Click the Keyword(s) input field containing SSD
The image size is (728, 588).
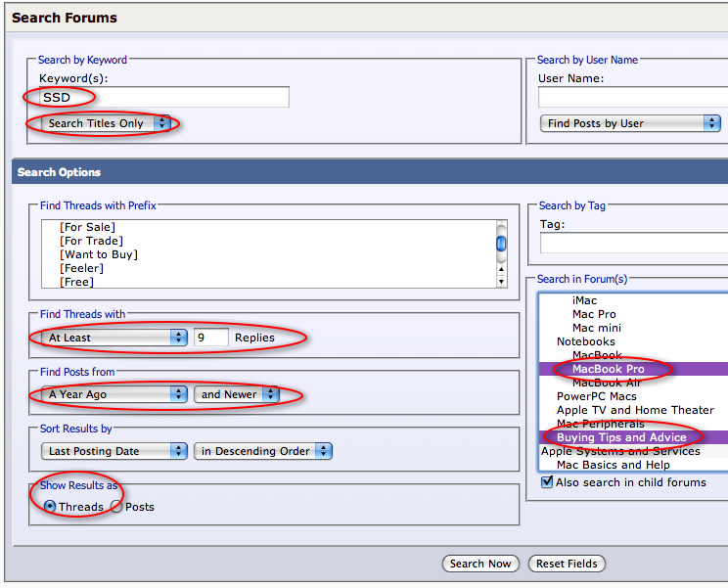163,97
